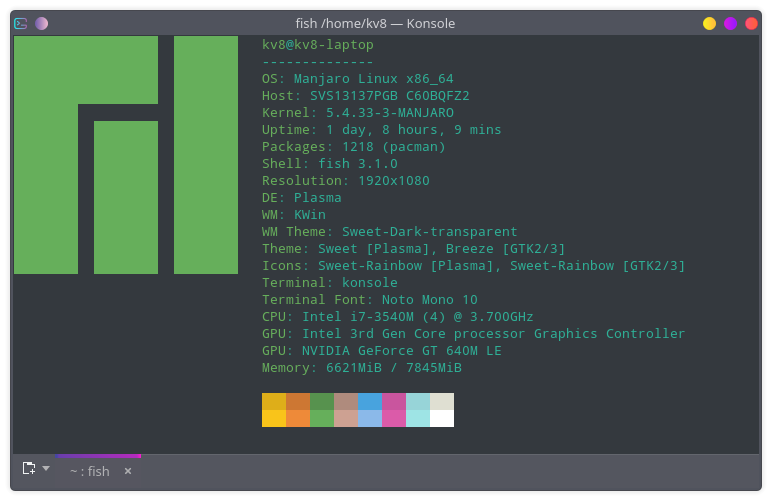
Task: Click the NVIDIA GeForce GT 640M LE line
Action: (x=381, y=351)
